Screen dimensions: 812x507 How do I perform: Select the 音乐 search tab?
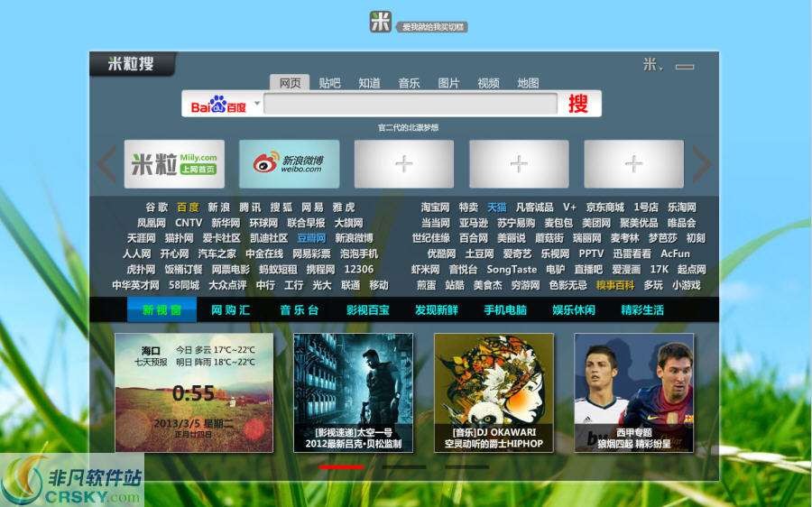[409, 83]
